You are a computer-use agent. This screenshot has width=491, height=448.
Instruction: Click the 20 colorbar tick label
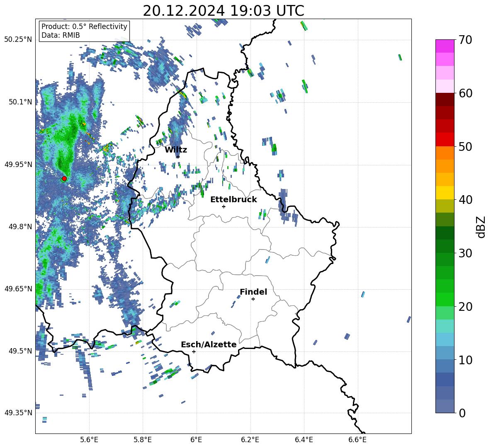(x=465, y=307)
